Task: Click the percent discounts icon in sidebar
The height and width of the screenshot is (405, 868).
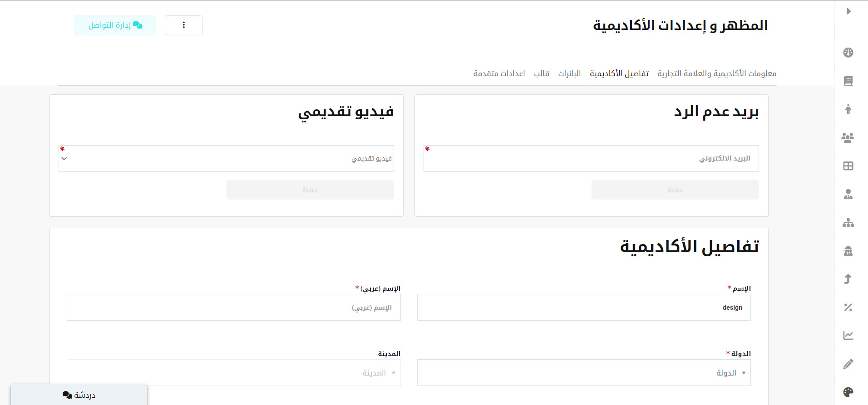Action: pos(848,307)
